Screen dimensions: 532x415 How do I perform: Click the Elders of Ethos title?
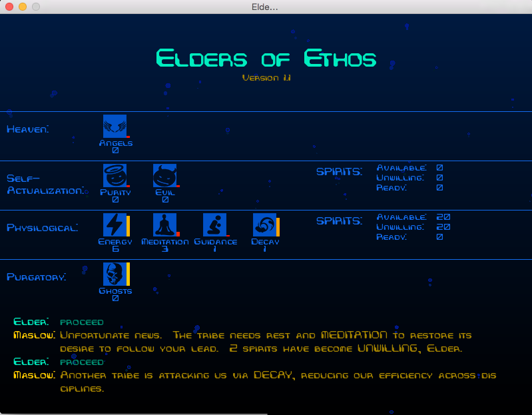pyautogui.click(x=266, y=58)
